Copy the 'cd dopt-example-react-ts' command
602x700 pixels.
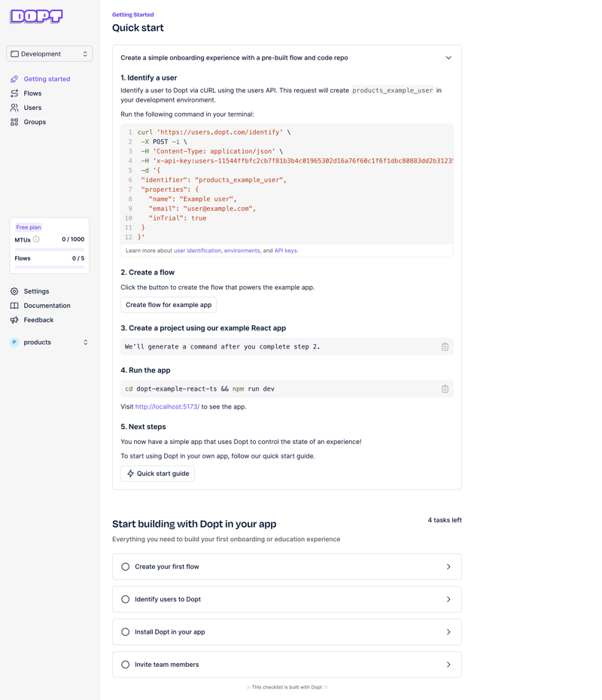pyautogui.click(x=445, y=389)
